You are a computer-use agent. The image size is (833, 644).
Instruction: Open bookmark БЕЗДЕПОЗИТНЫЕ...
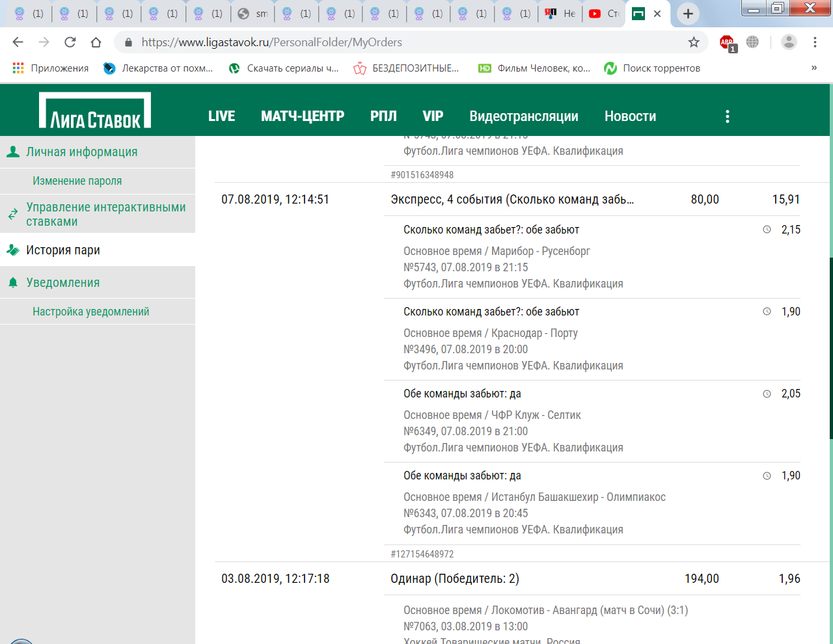406,68
